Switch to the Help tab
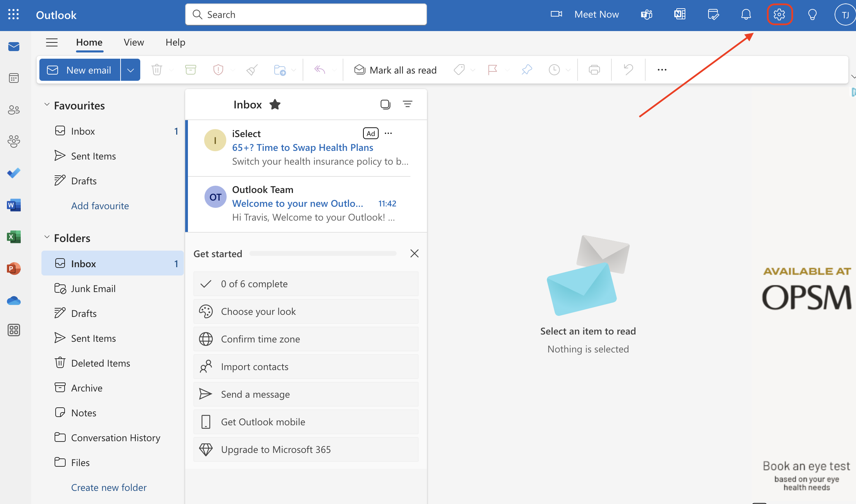The image size is (856, 504). (x=175, y=42)
